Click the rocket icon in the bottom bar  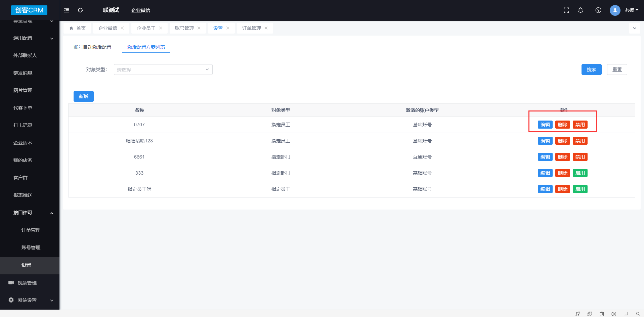click(x=577, y=314)
